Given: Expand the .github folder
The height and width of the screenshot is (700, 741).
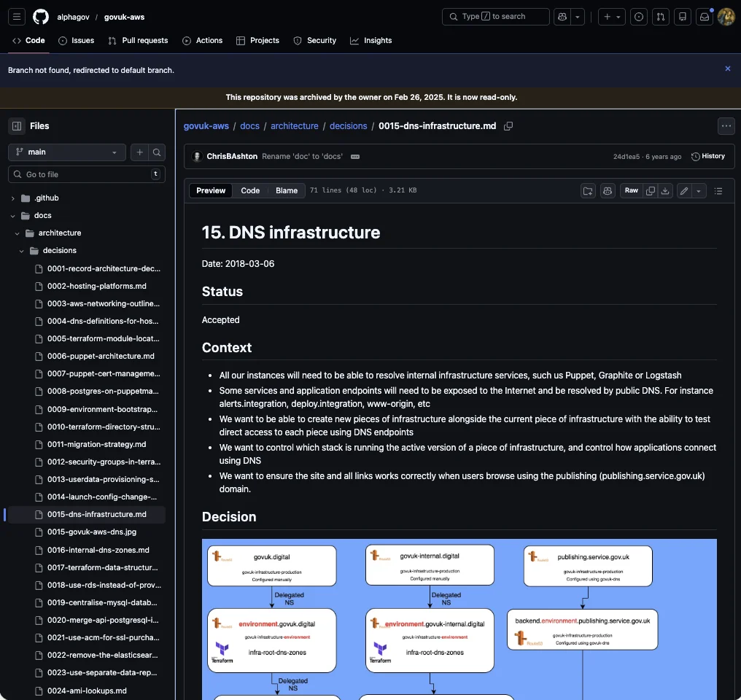Looking at the screenshot, I should (x=12, y=198).
